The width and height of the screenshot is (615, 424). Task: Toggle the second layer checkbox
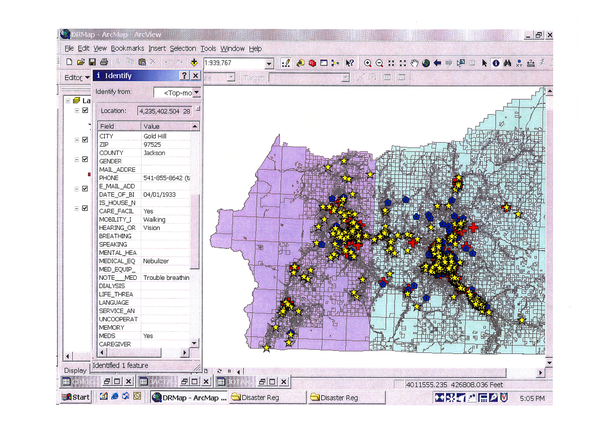pos(85,140)
